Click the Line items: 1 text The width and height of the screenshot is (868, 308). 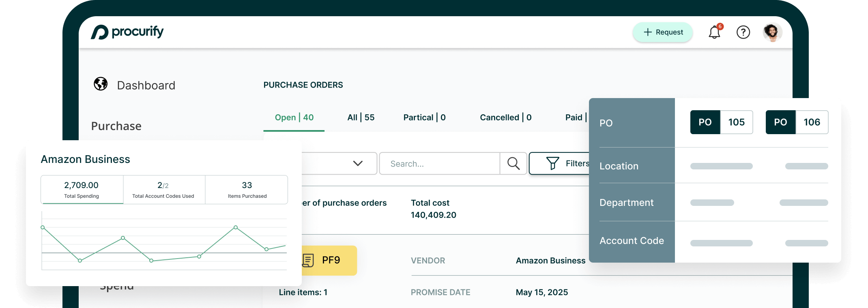point(303,292)
